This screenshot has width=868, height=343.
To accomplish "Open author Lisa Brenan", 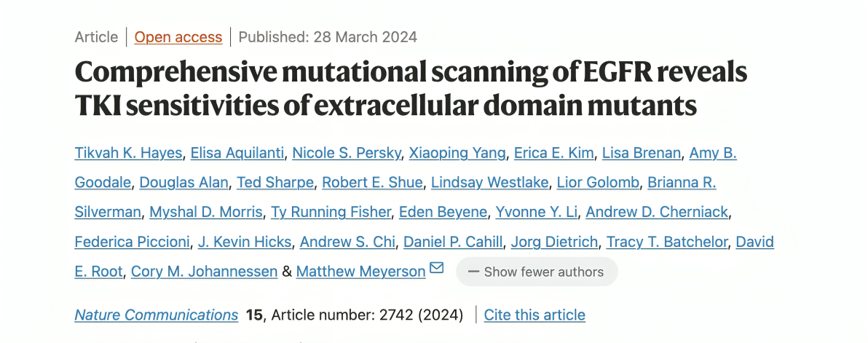I will pyautogui.click(x=641, y=153).
